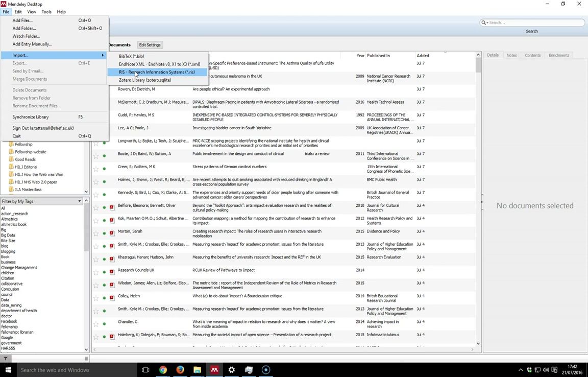Open Settings gear in the taskbar
This screenshot has width=588, height=377.
(231, 370)
